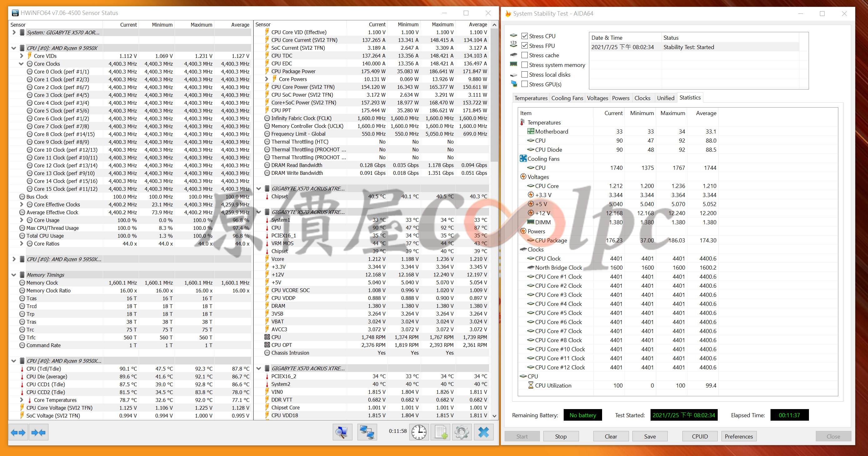Click fan icon of CPU OPT row

(267, 345)
